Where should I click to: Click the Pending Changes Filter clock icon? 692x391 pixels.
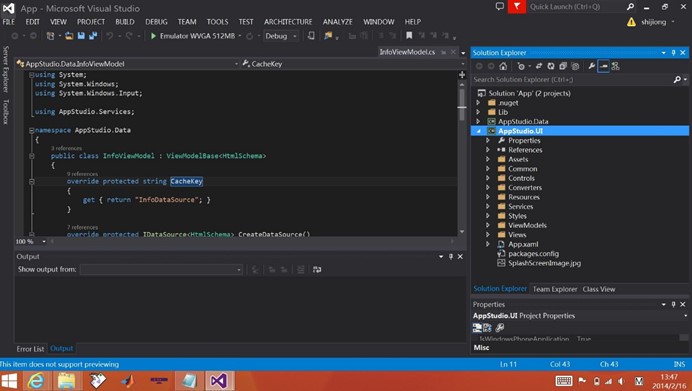pyautogui.click(x=521, y=66)
